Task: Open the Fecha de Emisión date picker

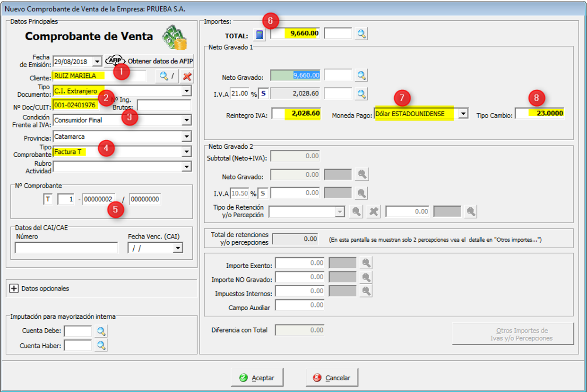Action: click(97, 61)
